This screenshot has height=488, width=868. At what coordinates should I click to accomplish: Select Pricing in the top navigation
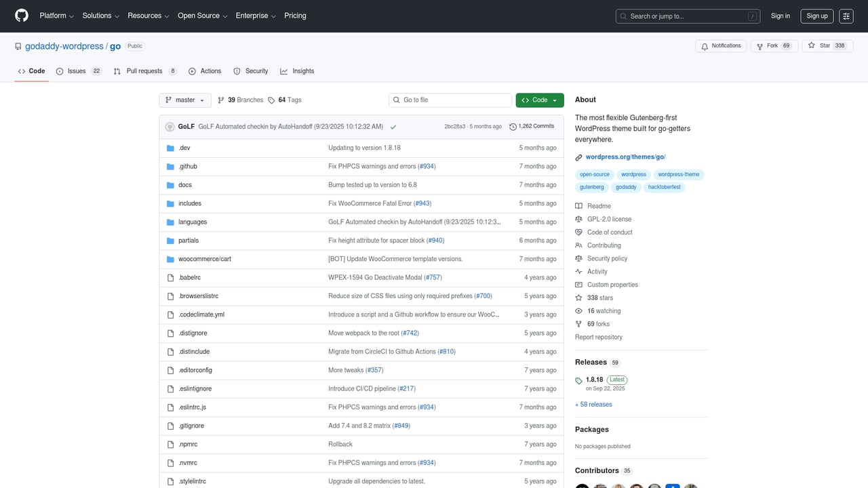tap(295, 16)
